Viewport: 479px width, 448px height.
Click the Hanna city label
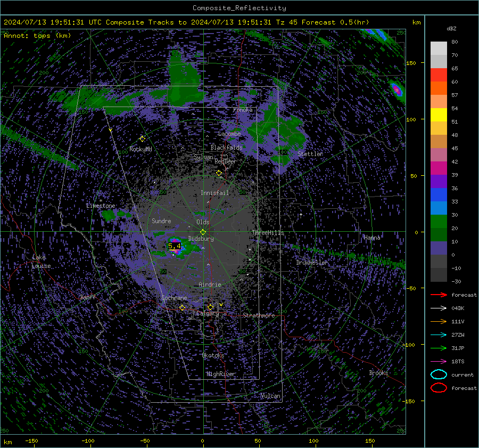coord(372,238)
